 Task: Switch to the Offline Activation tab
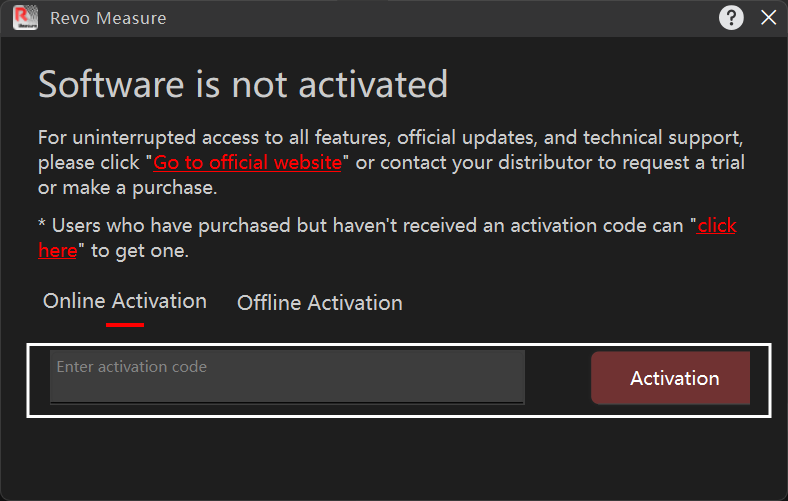click(319, 303)
